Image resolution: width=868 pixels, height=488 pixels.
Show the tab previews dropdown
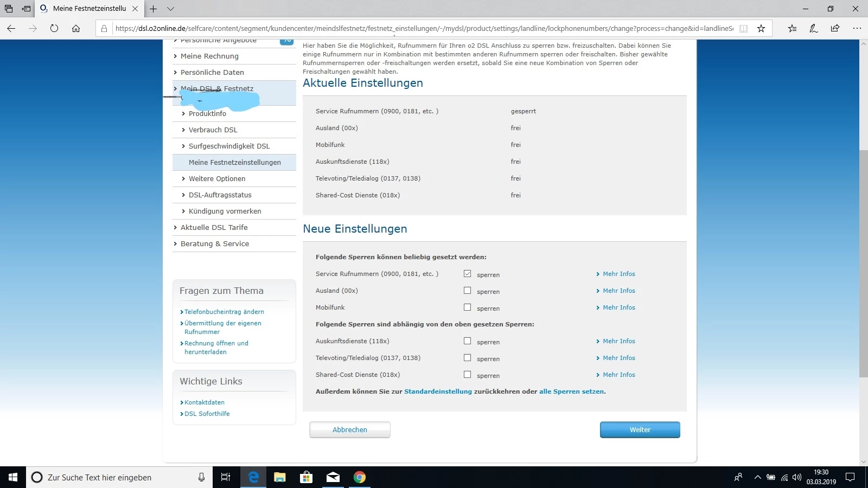coord(170,9)
